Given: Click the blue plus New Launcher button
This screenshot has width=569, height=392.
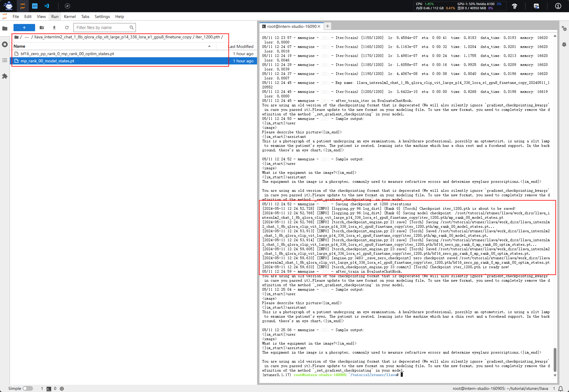Looking at the screenshot, I should (24, 28).
